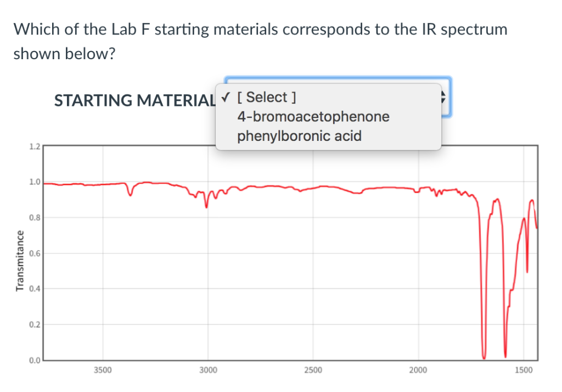This screenshot has height=392, width=562.
Task: Click the checkmark beside [ Select ]
Action: (x=225, y=97)
